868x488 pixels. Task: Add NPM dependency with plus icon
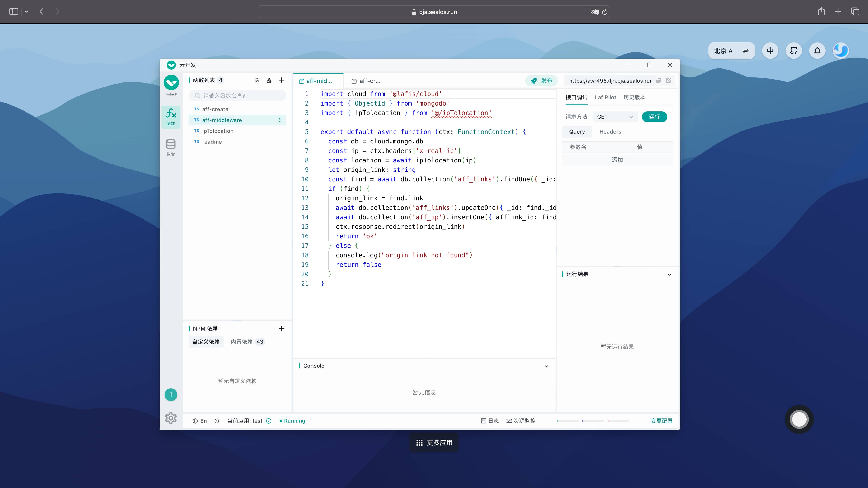[282, 329]
